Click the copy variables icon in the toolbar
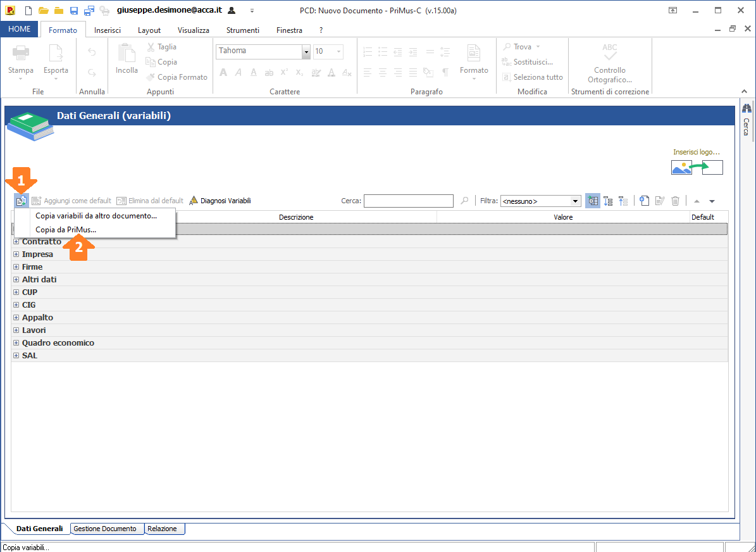Image resolution: width=756 pixels, height=552 pixels. click(x=21, y=201)
